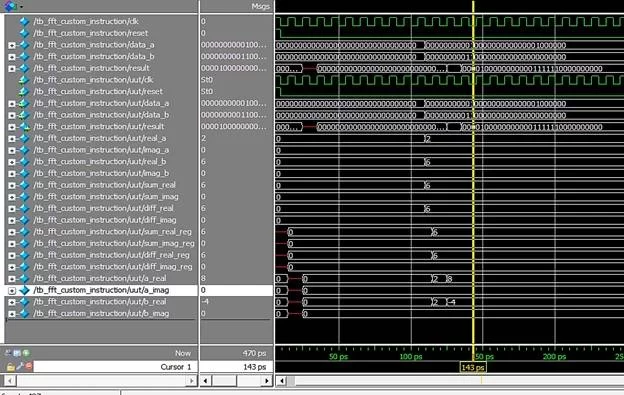Image resolution: width=624 pixels, height=395 pixels.
Task: Expand the data_a signal bus
Action: [x=12, y=45]
